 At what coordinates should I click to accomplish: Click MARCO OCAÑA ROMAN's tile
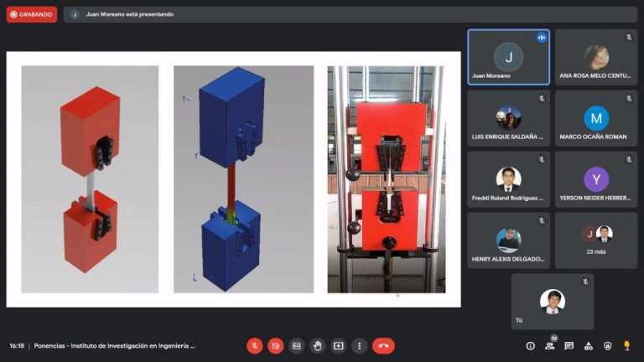click(596, 118)
